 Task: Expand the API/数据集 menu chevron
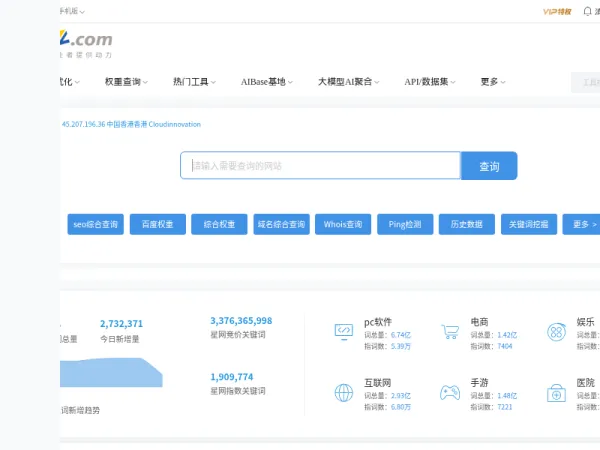tap(453, 82)
